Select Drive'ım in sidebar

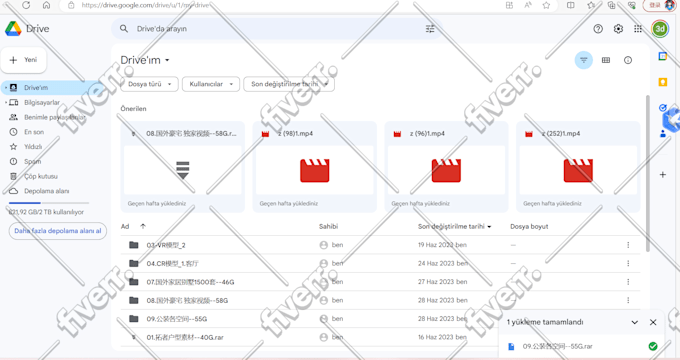(52, 88)
